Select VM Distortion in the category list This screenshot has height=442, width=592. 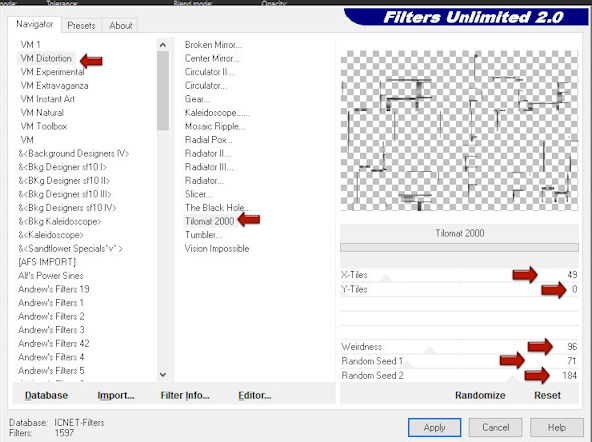[46, 59]
